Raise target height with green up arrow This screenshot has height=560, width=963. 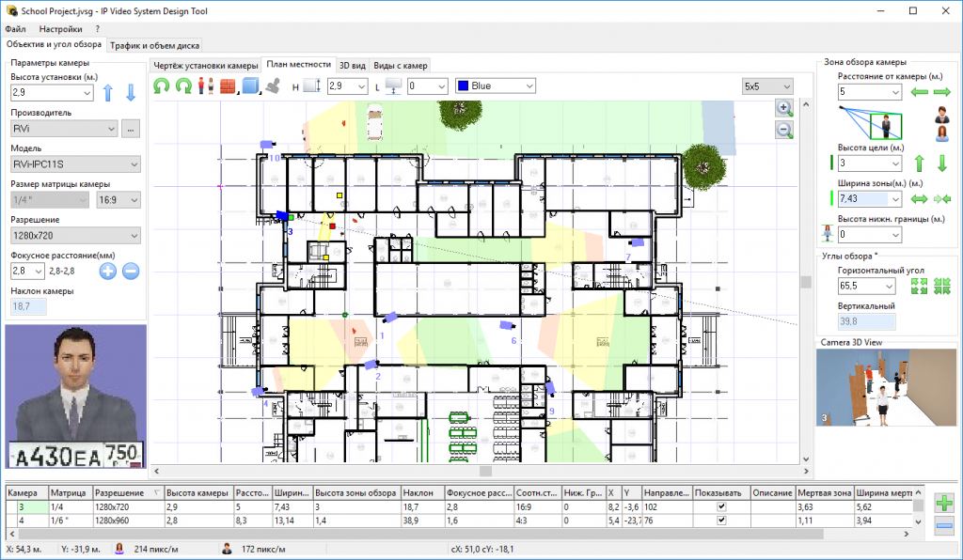pos(919,163)
